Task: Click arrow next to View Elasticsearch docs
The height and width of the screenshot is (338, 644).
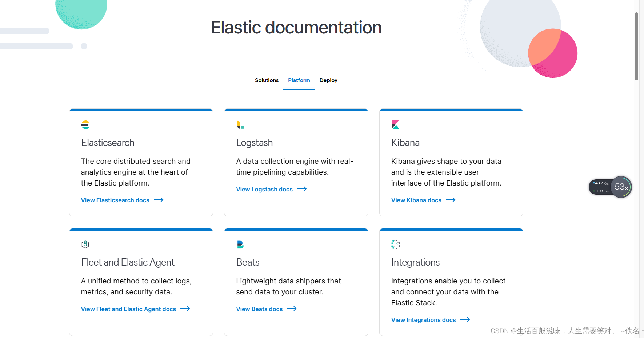Action: click(159, 200)
